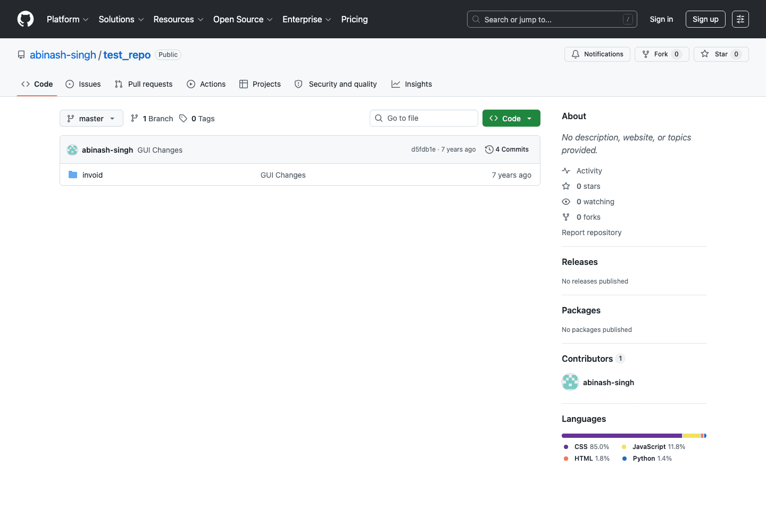Click Report repository link
The height and width of the screenshot is (532, 766).
tap(592, 232)
